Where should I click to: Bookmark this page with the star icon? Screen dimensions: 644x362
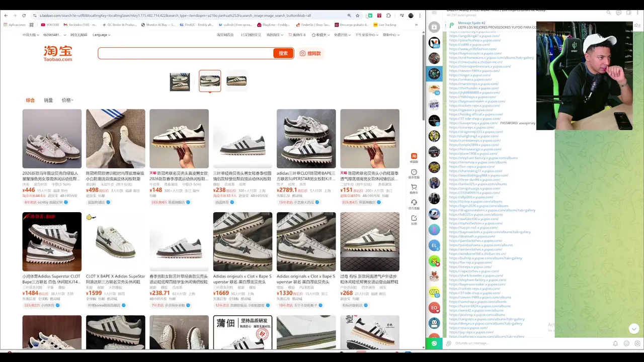point(358,16)
